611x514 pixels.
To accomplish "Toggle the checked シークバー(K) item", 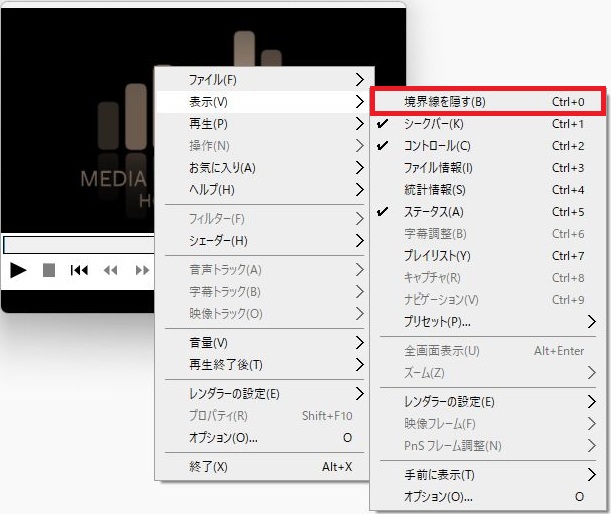I will (x=433, y=124).
